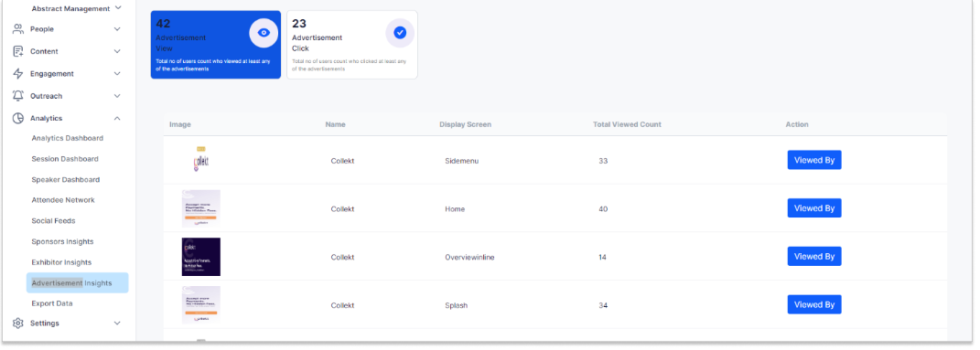Screen dimensions: 980x350
Task: Expand the Settings menu chevron
Action: 117,323
